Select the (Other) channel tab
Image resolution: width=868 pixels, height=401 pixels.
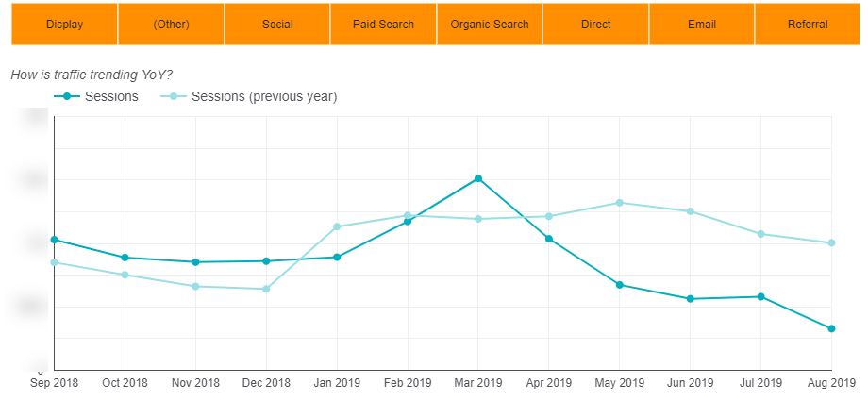pyautogui.click(x=171, y=25)
